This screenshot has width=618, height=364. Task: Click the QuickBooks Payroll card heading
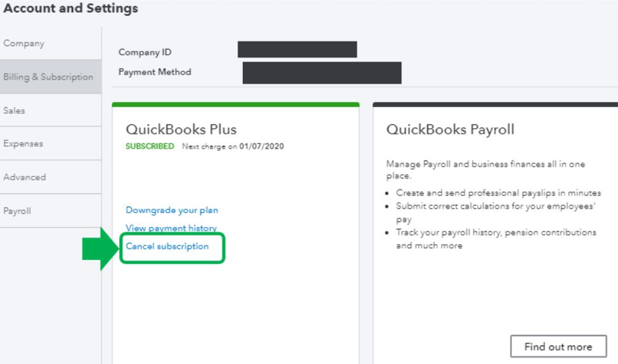tap(450, 129)
